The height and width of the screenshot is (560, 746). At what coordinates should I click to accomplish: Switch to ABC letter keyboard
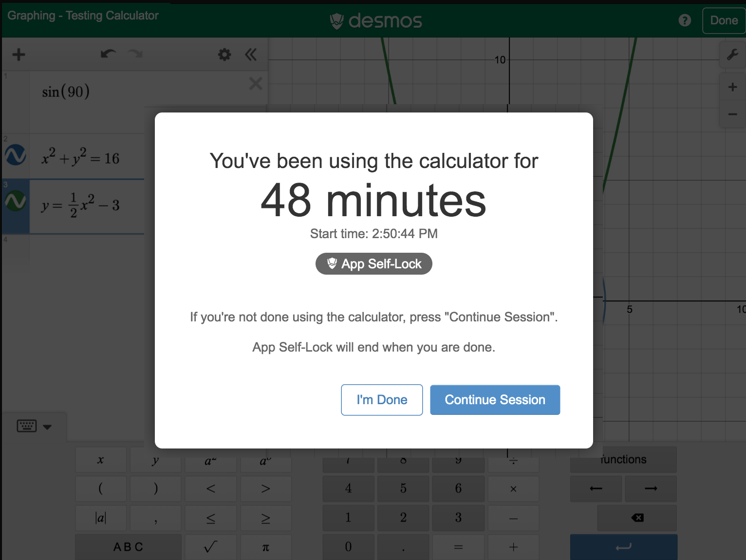click(x=128, y=547)
